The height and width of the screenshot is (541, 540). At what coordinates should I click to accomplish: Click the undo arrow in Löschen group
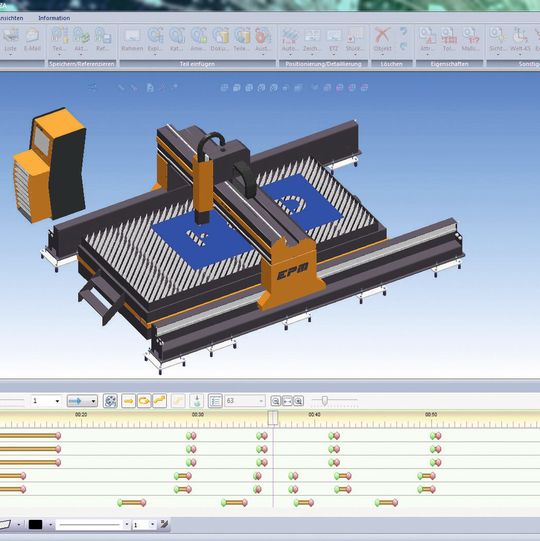(403, 31)
